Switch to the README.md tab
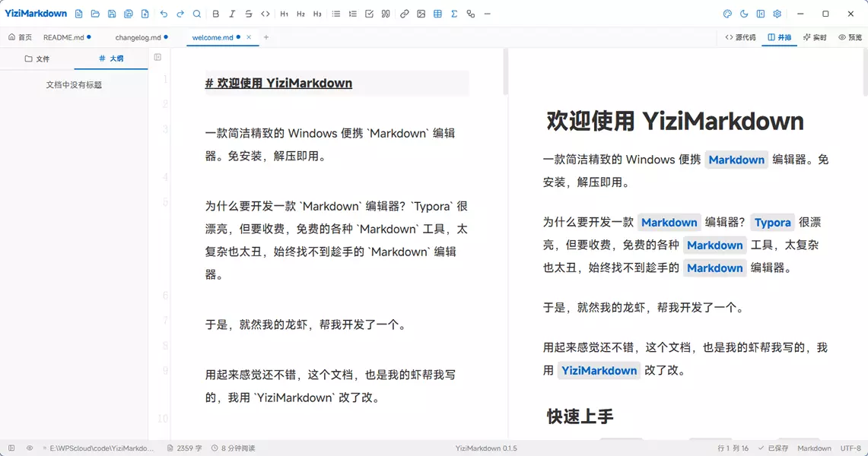The width and height of the screenshot is (868, 456). [67, 37]
